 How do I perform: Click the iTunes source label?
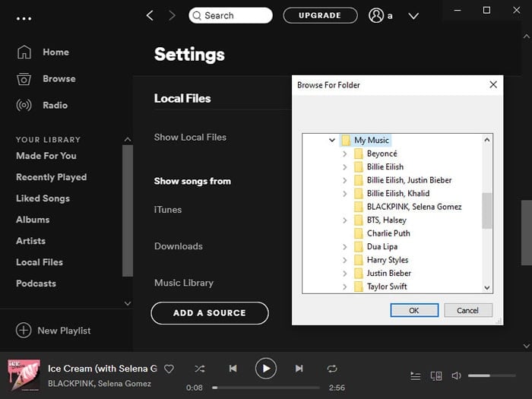click(168, 210)
